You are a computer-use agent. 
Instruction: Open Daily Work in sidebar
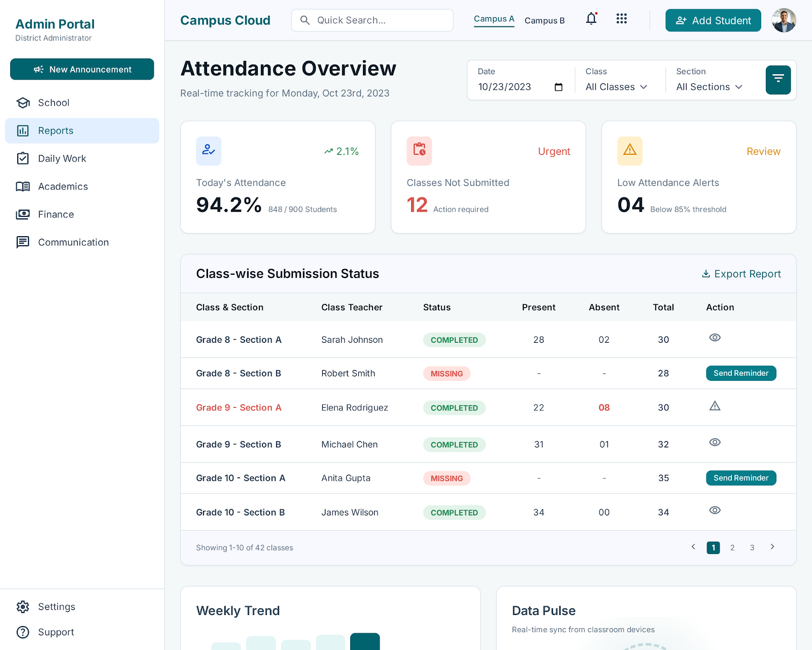pos(82,158)
